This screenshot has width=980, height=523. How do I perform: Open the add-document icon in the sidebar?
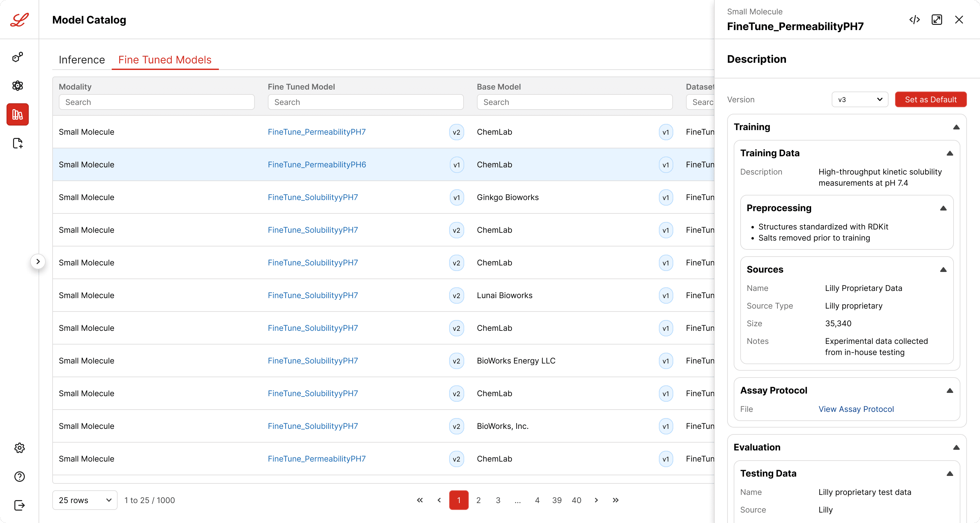[18, 143]
